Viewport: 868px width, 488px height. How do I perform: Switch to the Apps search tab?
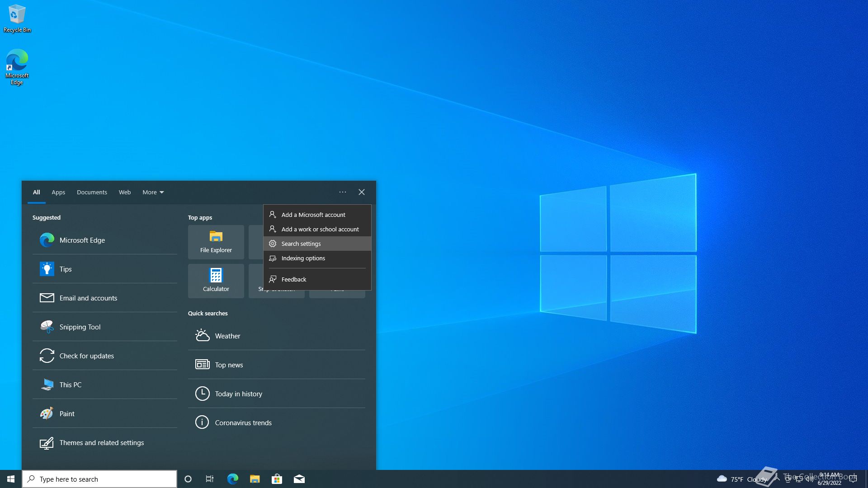pos(58,192)
